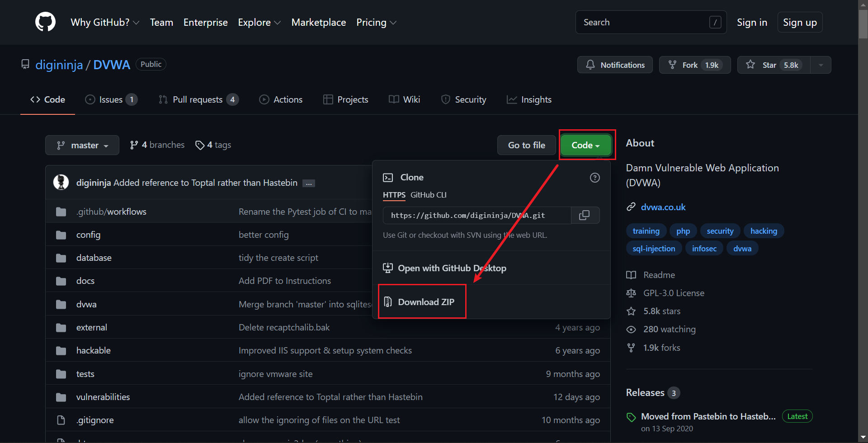Click the Sign up button
The image size is (868, 443).
800,22
